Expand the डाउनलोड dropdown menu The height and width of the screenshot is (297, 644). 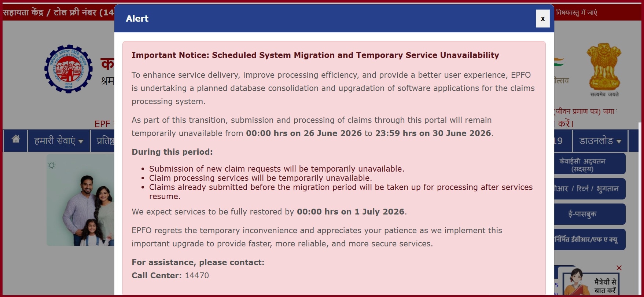[600, 141]
